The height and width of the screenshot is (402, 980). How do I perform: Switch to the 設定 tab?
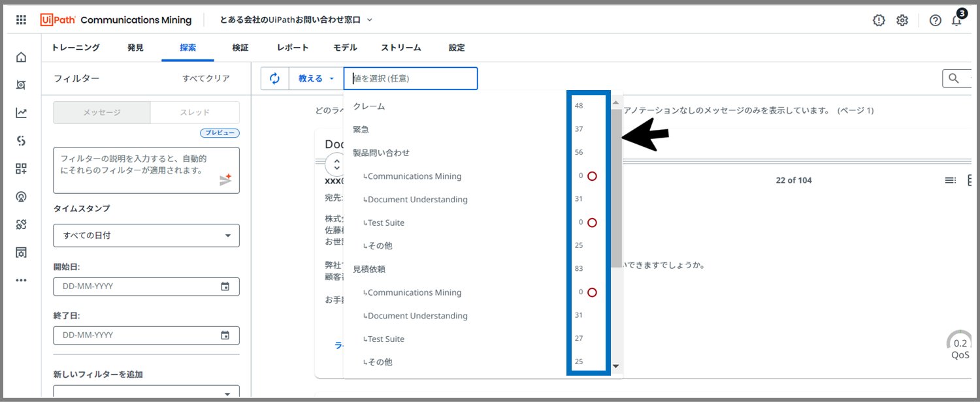point(457,48)
